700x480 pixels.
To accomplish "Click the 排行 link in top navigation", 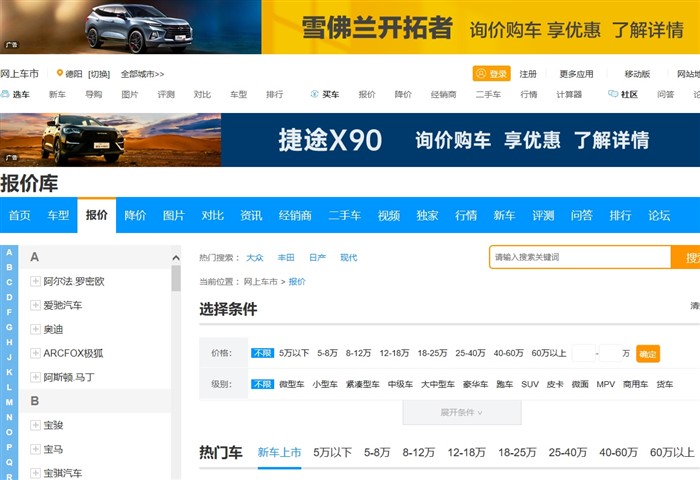I will pos(274,94).
